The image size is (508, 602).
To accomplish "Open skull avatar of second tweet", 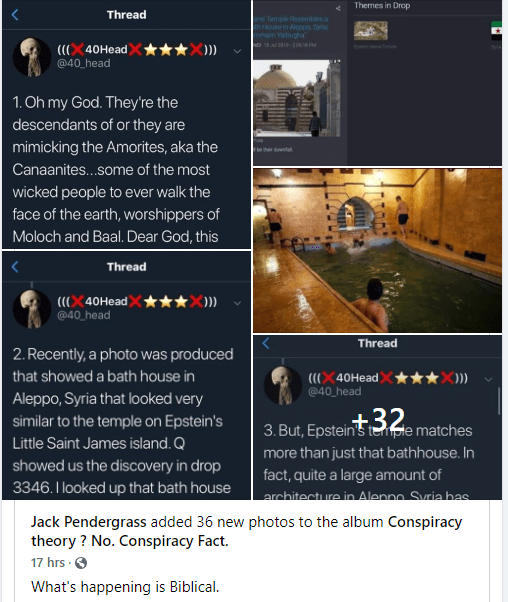I will (x=32, y=309).
